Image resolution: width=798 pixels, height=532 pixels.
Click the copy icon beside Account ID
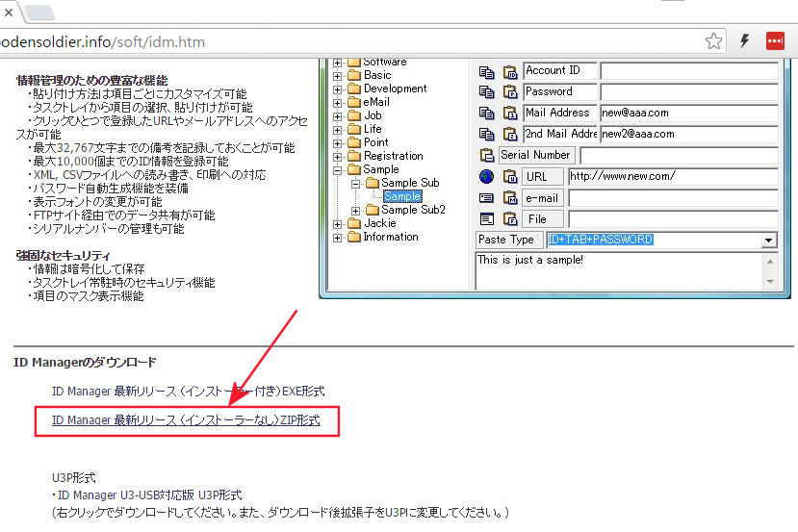click(486, 72)
